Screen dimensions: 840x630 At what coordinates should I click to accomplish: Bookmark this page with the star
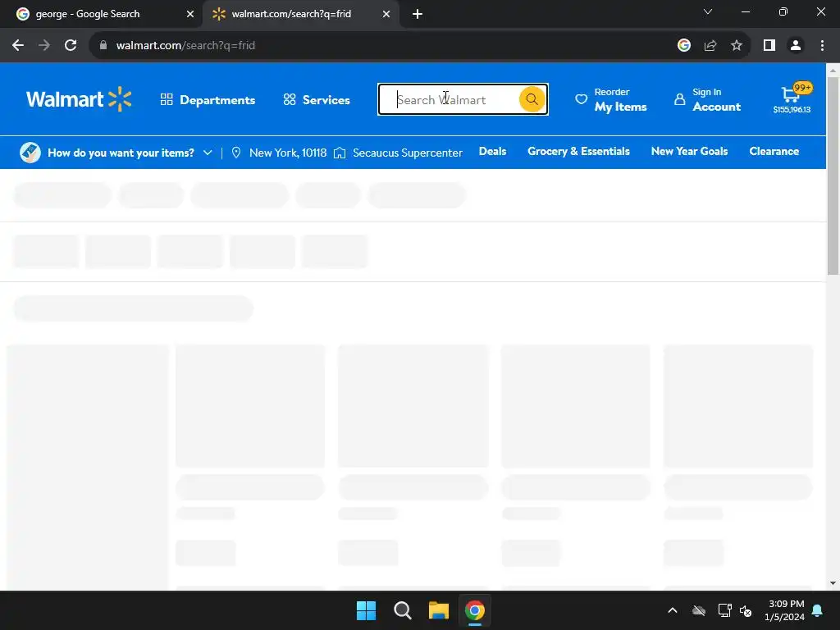pyautogui.click(x=737, y=46)
